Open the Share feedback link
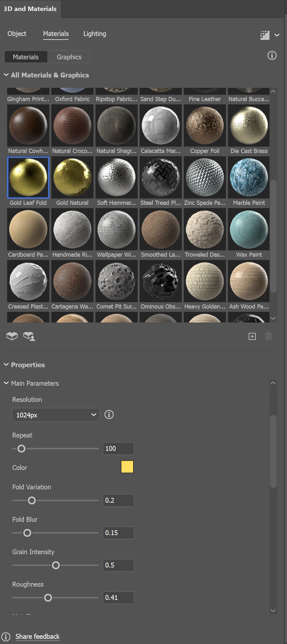The height and width of the screenshot is (644, 287). [38, 637]
